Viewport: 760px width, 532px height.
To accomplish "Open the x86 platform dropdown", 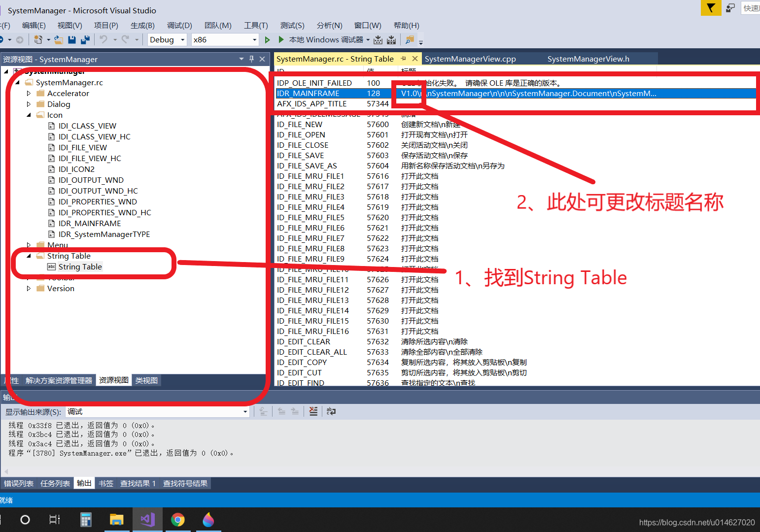I will click(254, 40).
